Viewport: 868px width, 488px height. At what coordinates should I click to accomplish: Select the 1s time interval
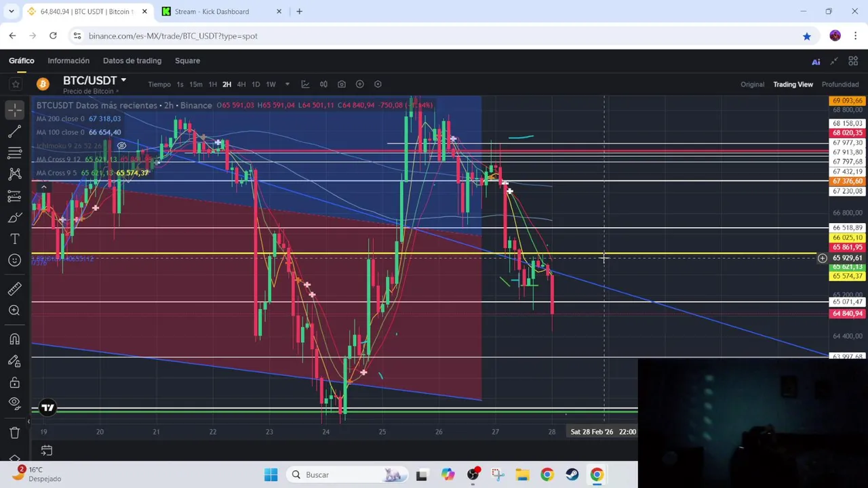(x=180, y=84)
